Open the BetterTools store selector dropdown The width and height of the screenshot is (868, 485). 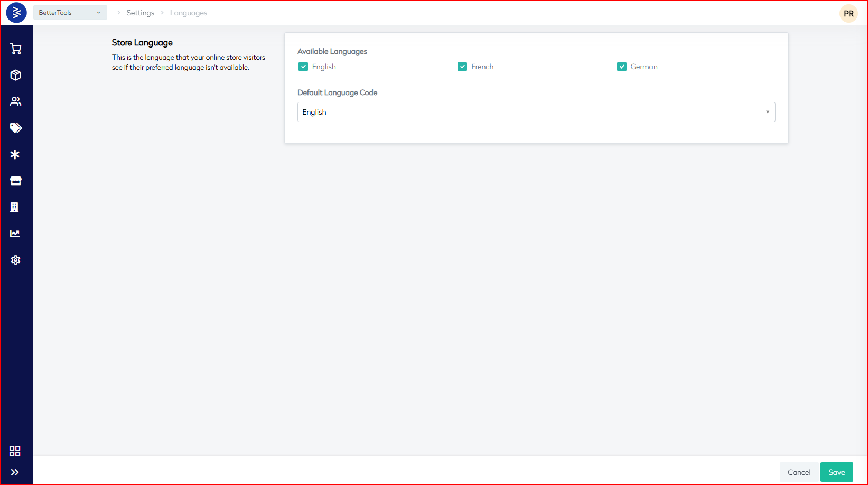tap(70, 13)
